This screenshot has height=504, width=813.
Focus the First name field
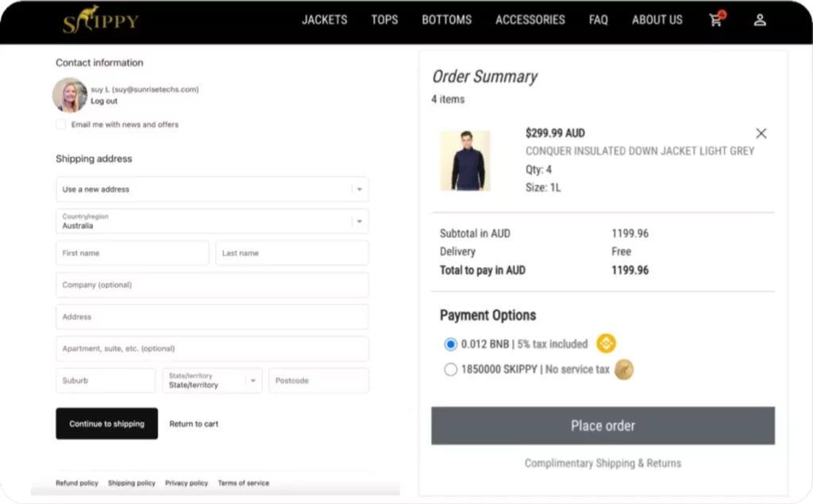coord(133,253)
